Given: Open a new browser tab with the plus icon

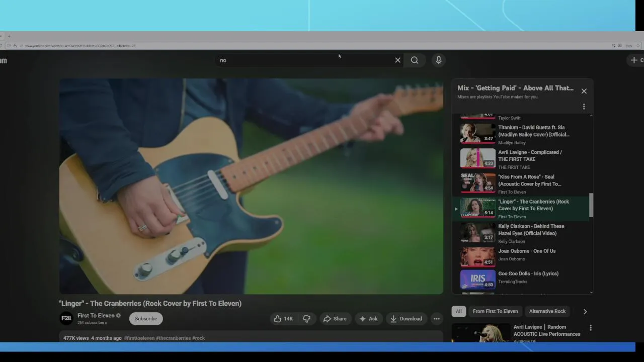Looking at the screenshot, I should point(9,36).
